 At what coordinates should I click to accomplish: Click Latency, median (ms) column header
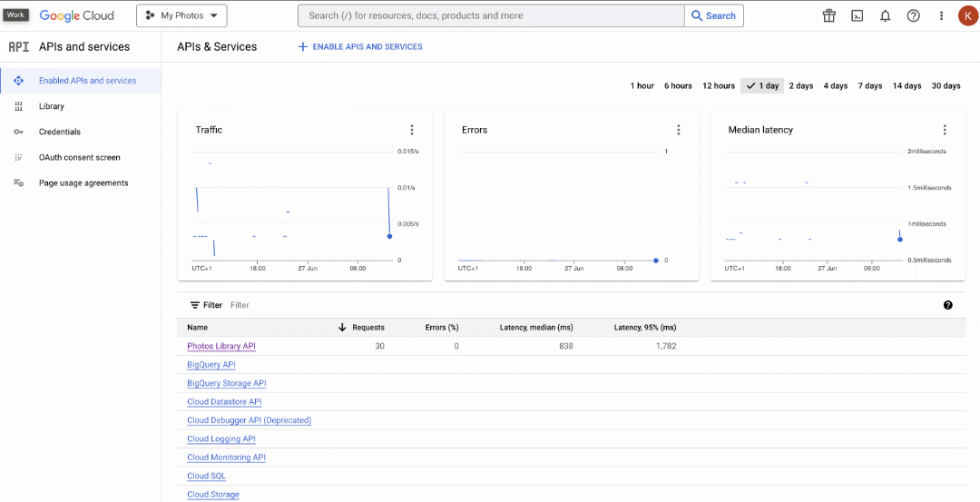[536, 327]
